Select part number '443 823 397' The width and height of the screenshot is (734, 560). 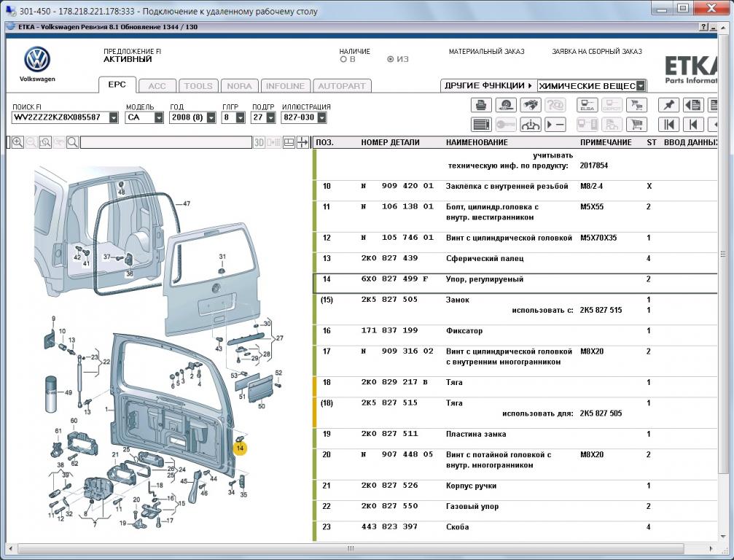pyautogui.click(x=389, y=526)
